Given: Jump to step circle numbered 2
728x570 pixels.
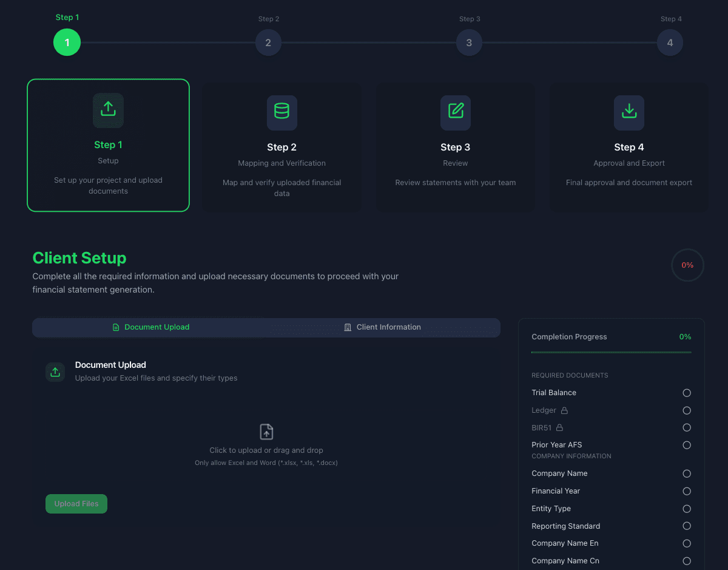Looking at the screenshot, I should [268, 42].
